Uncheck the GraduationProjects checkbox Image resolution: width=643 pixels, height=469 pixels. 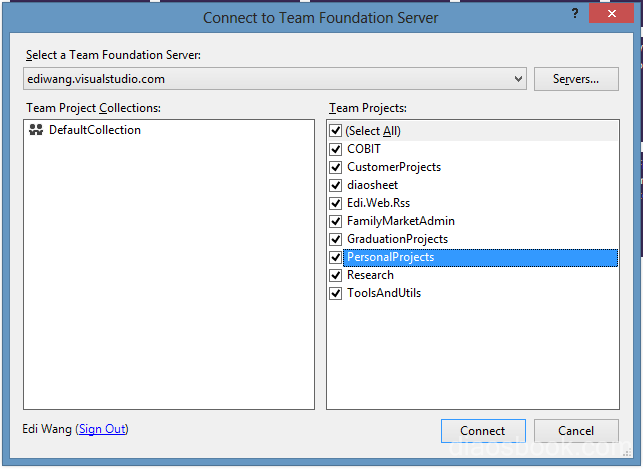pyautogui.click(x=335, y=239)
